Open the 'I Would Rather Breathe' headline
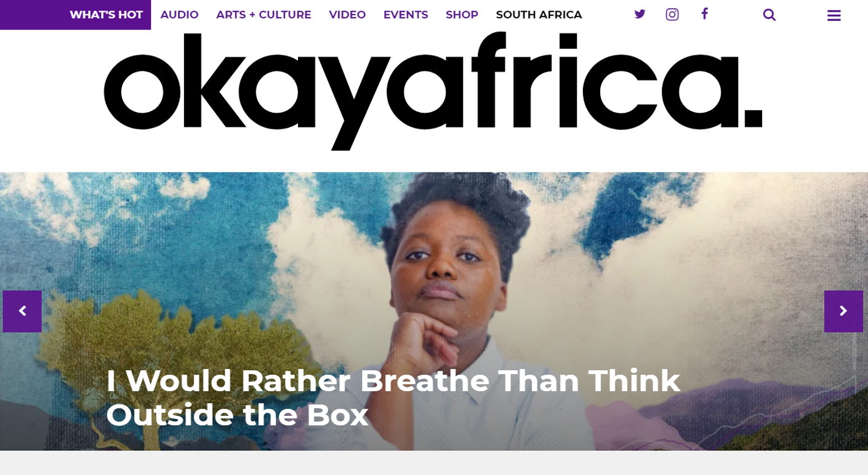 coord(393,397)
